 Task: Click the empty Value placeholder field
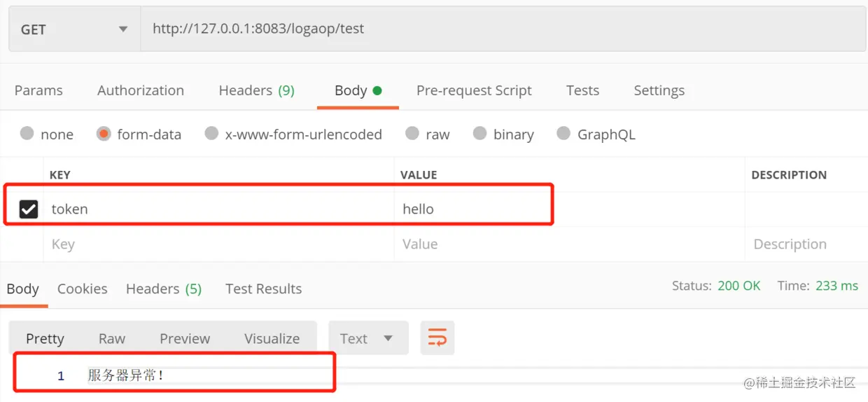click(x=569, y=244)
